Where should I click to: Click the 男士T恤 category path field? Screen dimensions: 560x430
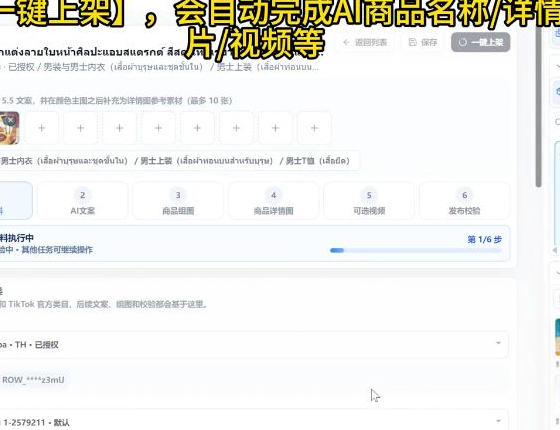tap(179, 161)
